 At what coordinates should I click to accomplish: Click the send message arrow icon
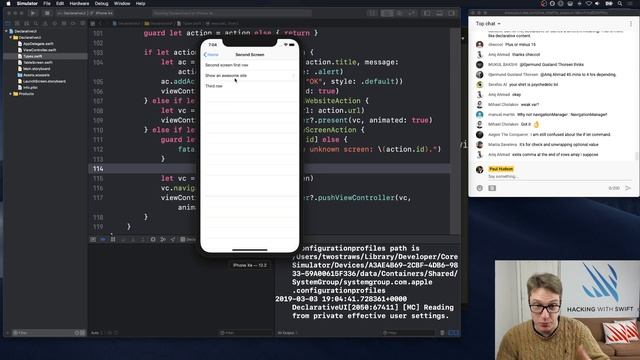(628, 188)
